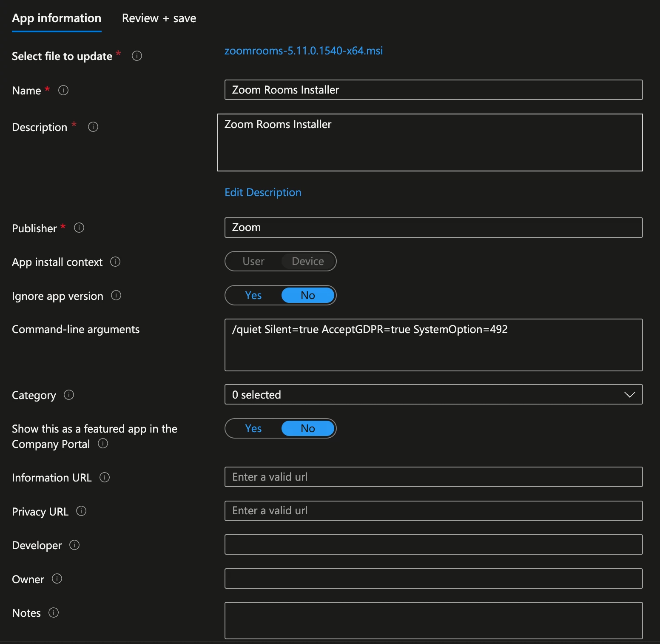Open the App install context info tooltip
Viewport: 660px width, 644px height.
[x=115, y=262]
